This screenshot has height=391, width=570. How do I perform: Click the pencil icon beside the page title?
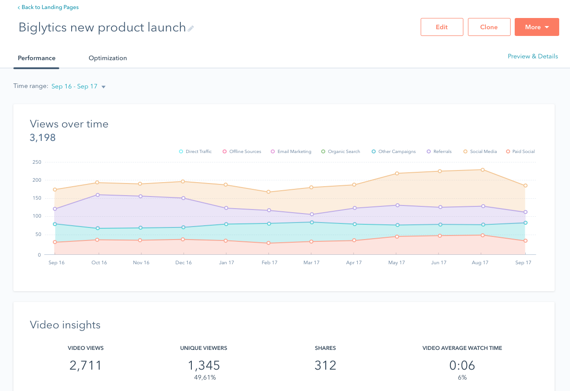(x=191, y=28)
